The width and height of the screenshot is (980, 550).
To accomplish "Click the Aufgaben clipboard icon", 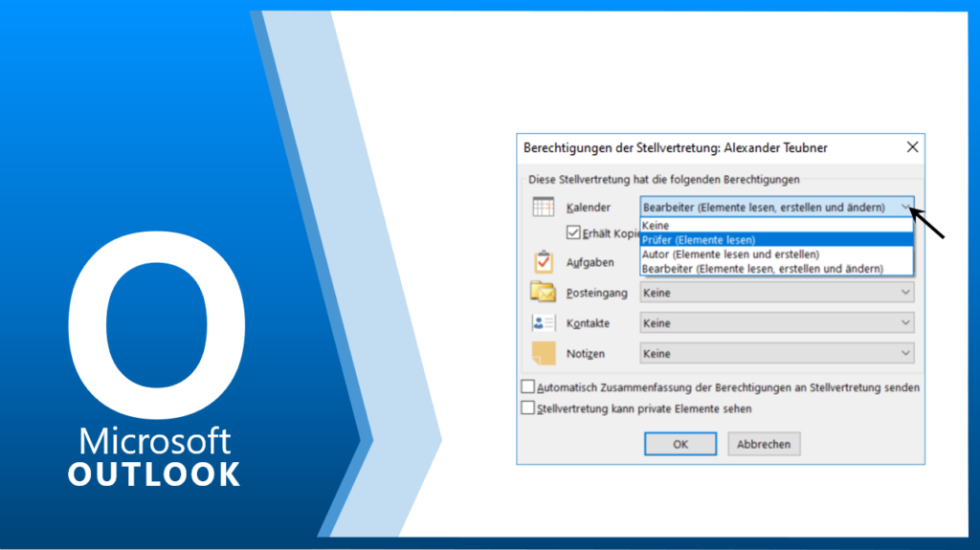I will [544, 262].
